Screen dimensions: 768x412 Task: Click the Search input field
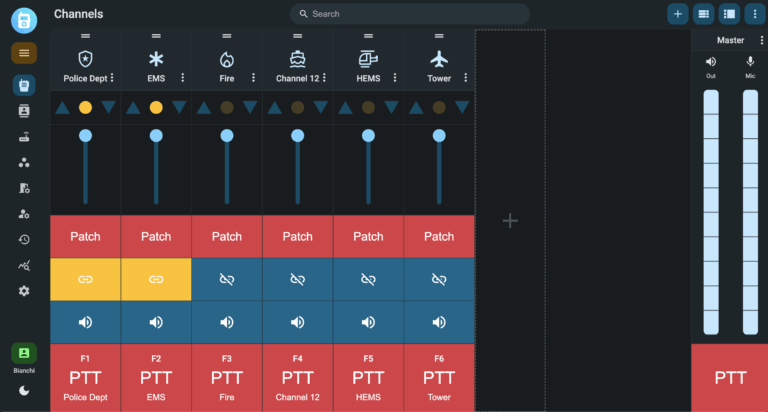(x=410, y=14)
